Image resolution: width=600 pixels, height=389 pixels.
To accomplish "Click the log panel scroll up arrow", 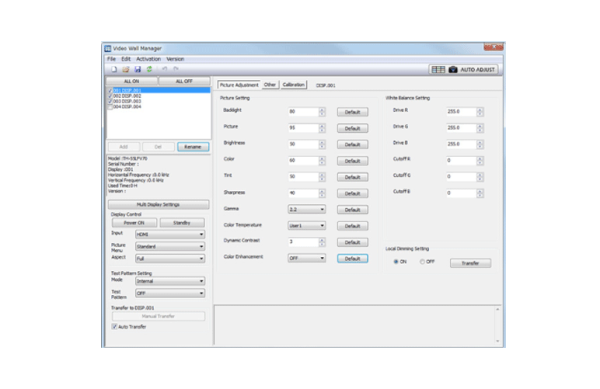I will click(x=498, y=309).
